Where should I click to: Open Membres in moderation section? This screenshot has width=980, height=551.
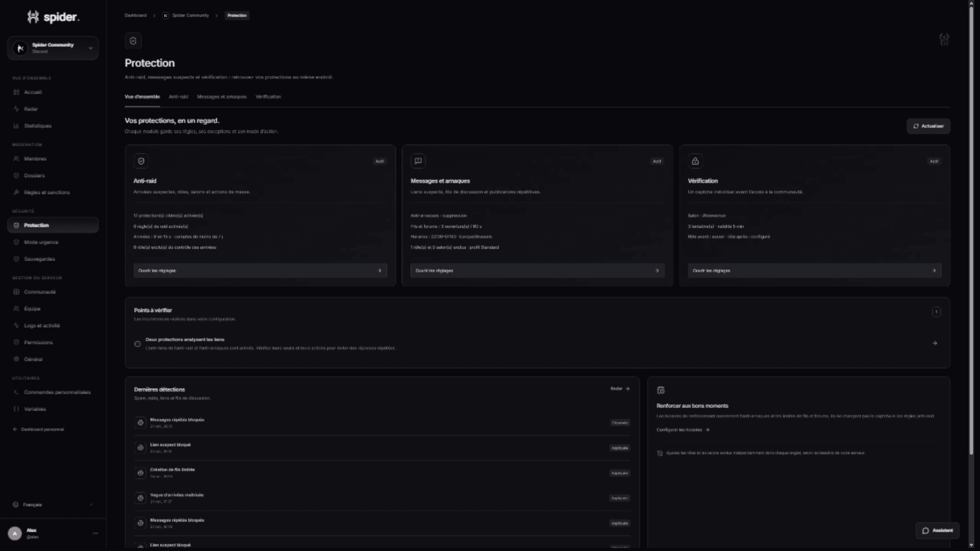(x=53, y=159)
